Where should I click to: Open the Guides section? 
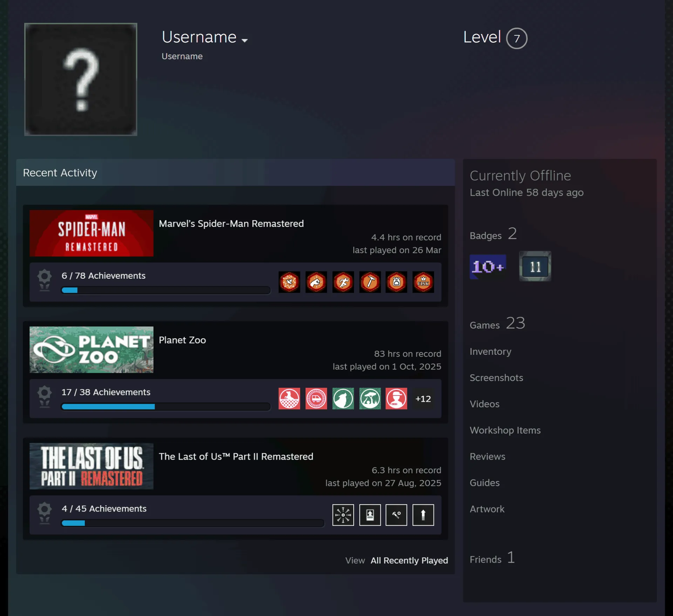pos(484,483)
